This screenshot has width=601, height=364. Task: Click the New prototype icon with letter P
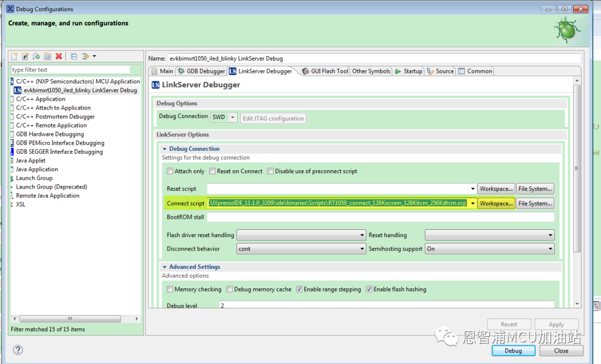click(25, 56)
